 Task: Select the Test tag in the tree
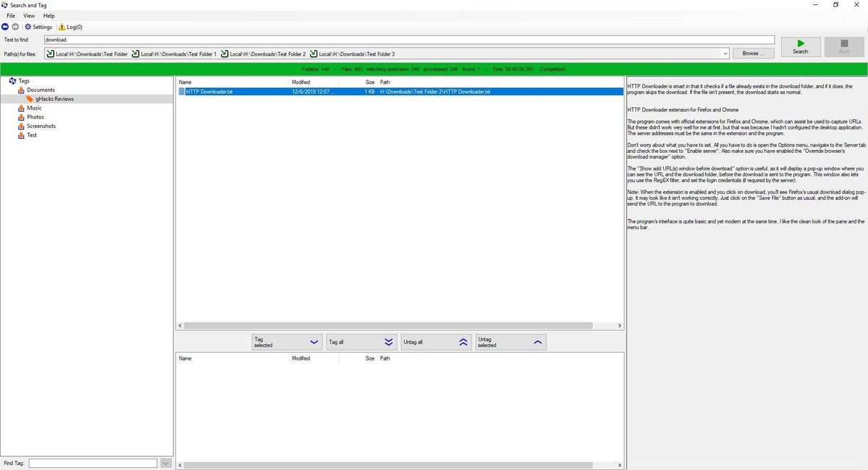(x=31, y=135)
